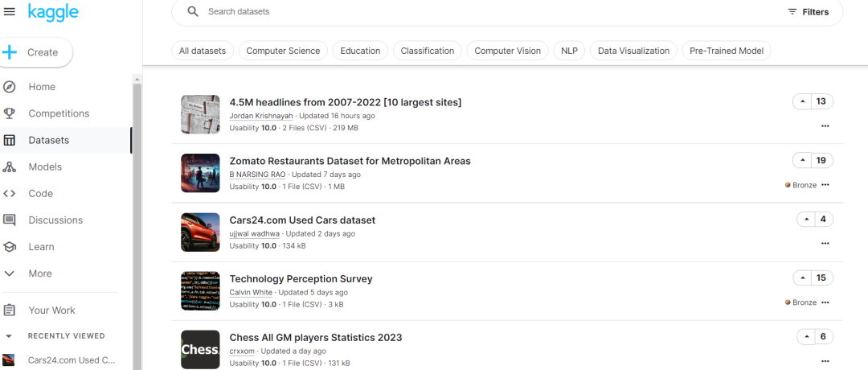Open Chess All GM players Statistics 2023
The width and height of the screenshot is (868, 370).
(316, 337)
